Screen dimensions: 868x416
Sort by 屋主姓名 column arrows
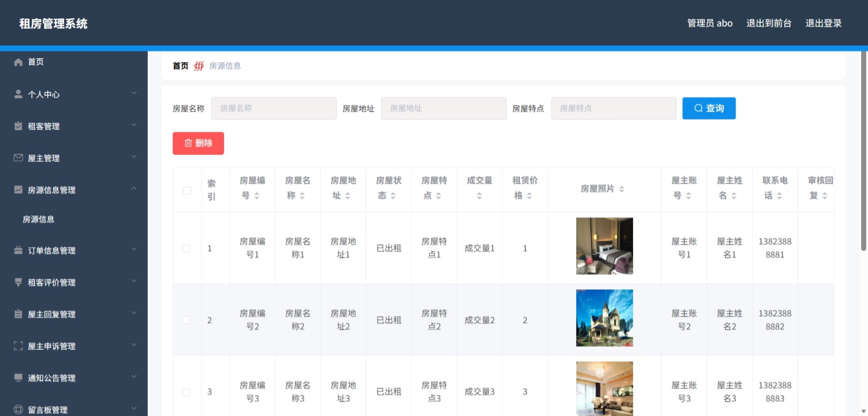point(734,196)
